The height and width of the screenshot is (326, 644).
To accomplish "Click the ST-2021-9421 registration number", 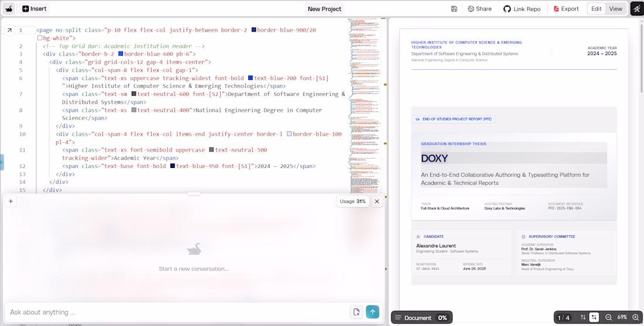I will (427, 269).
